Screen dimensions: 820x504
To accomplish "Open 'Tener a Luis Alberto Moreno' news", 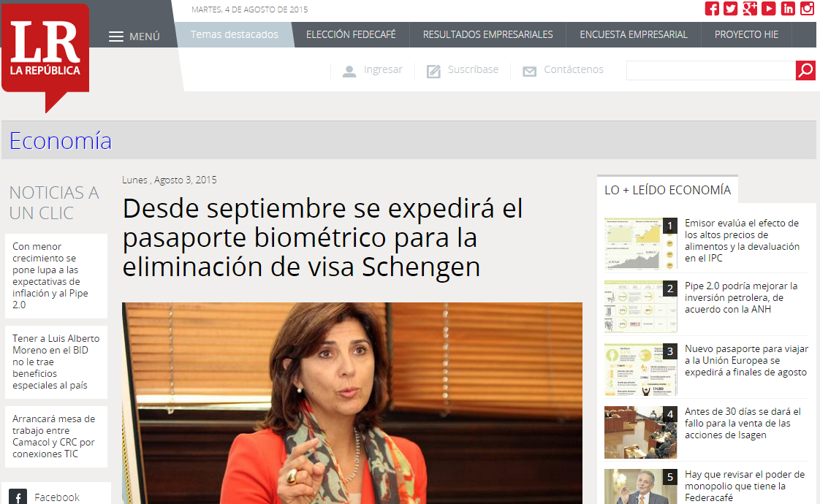I will point(56,362).
